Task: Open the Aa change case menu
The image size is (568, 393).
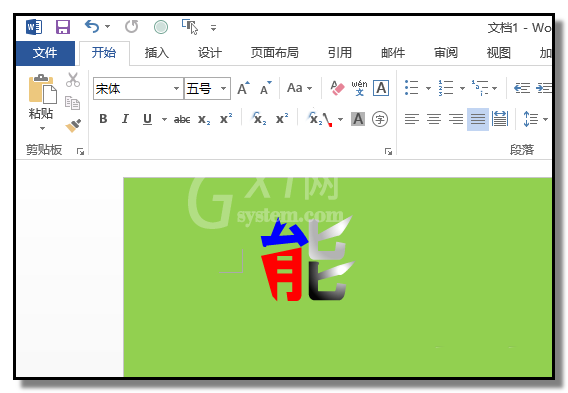Action: pyautogui.click(x=299, y=88)
